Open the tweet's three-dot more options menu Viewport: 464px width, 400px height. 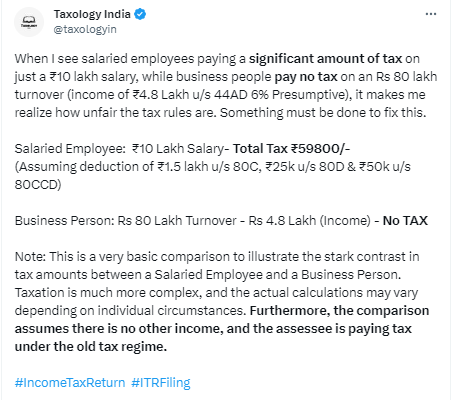[431, 14]
